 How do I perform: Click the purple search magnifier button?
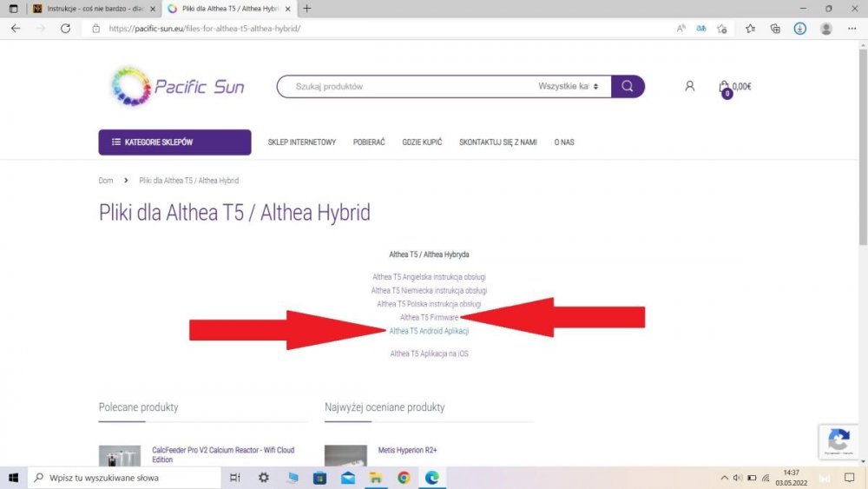[x=628, y=87]
